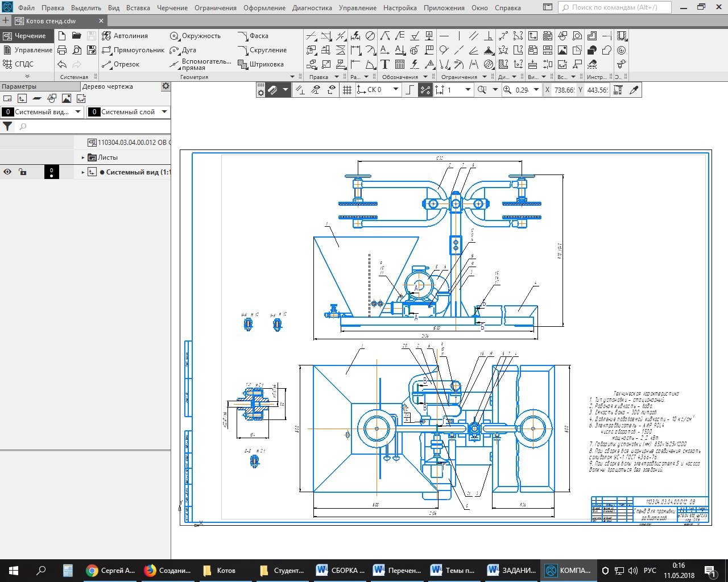Open the Оформление menu
Viewport: 728px width, 582px height.
point(264,8)
